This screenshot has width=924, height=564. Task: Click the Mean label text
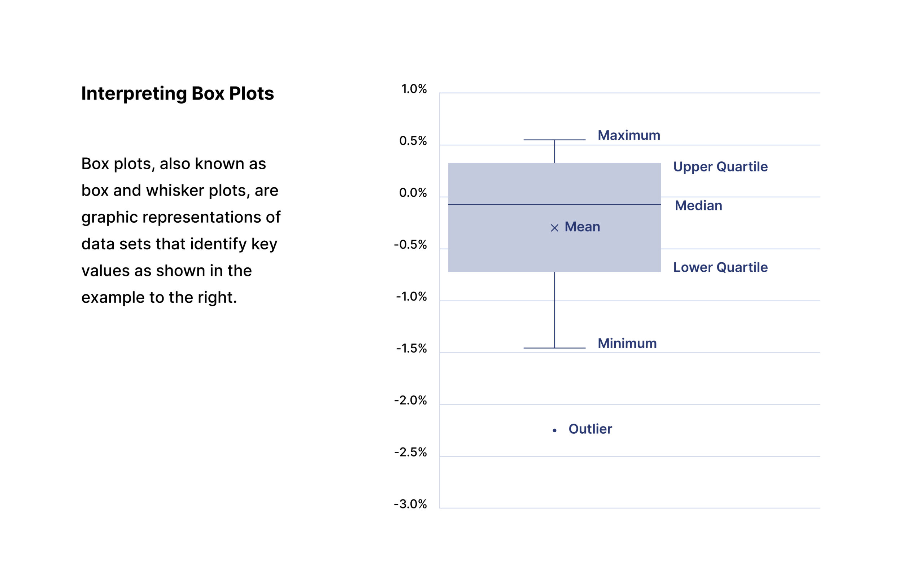pyautogui.click(x=583, y=227)
